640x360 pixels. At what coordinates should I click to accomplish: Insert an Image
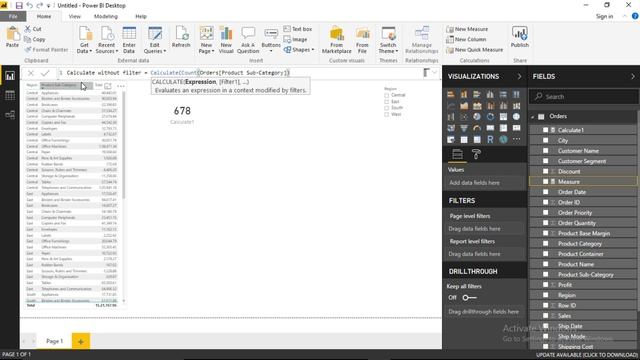click(x=295, y=39)
